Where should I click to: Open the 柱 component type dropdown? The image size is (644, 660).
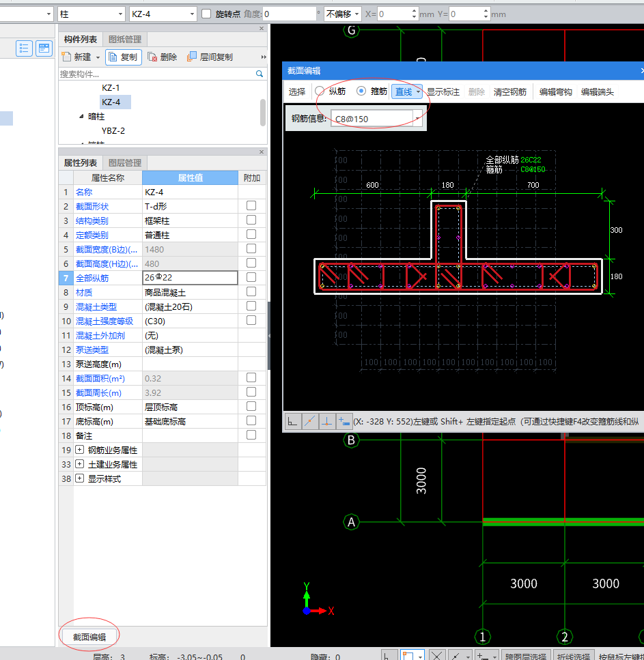point(120,14)
